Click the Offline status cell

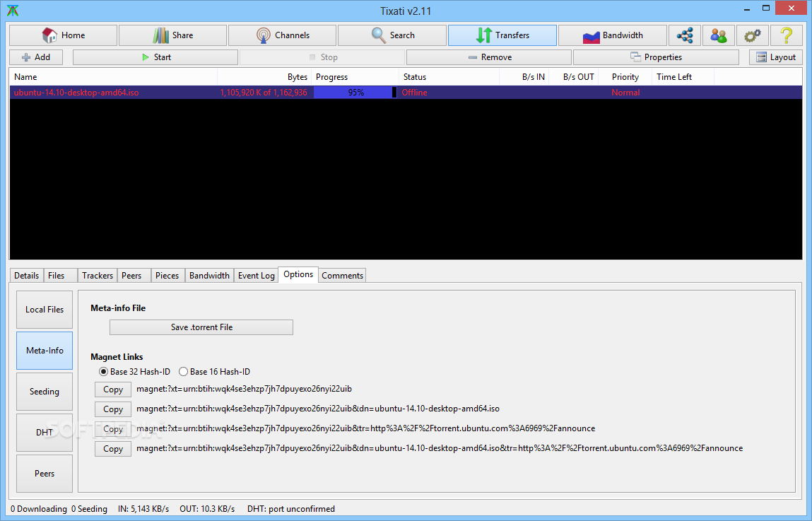(x=414, y=92)
